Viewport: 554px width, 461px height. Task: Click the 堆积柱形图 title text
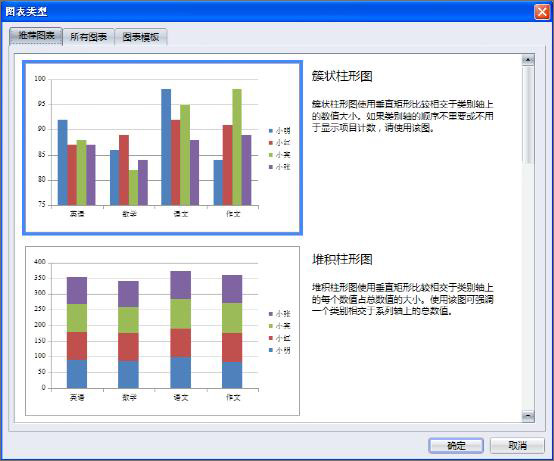[x=342, y=259]
